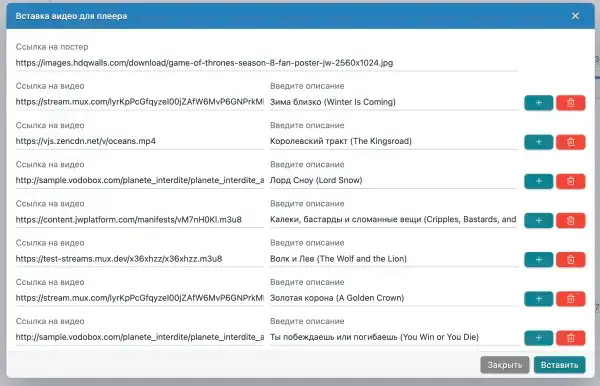Delete The Kingsroad video row
Screen dimensions: 600x386
coord(571,142)
